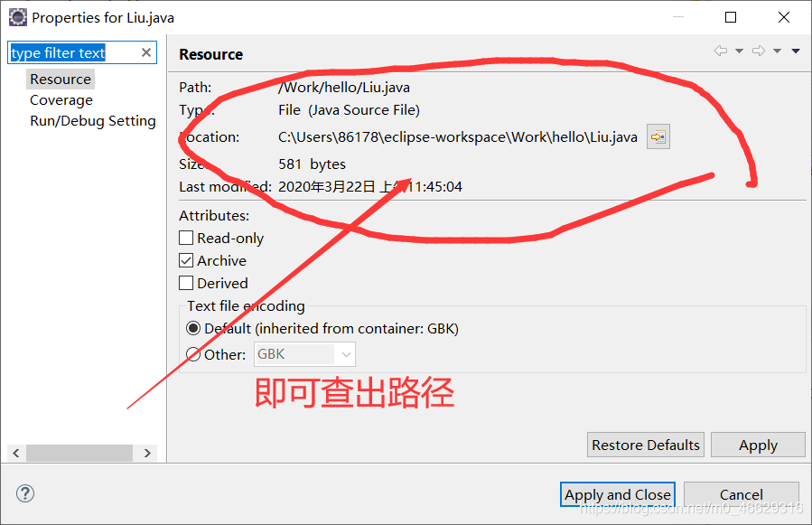Open forward history dropdown arrow

[x=778, y=51]
